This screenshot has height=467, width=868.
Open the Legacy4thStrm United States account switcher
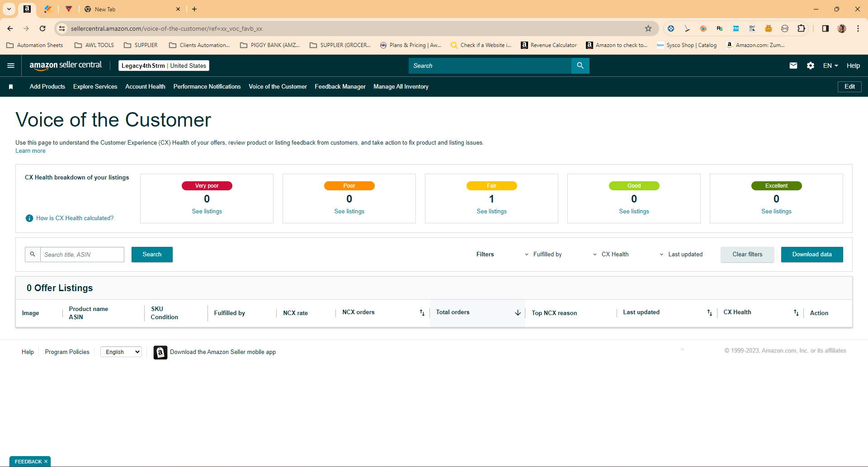[x=164, y=66]
